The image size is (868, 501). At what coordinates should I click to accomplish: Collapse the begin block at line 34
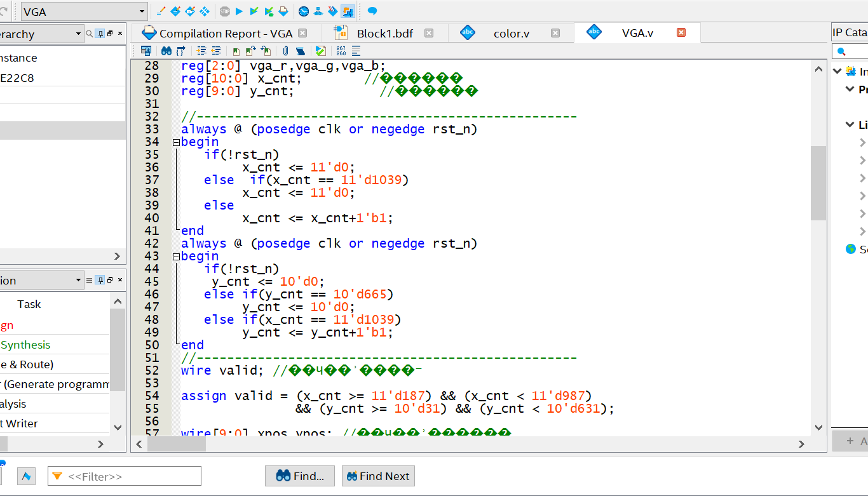point(176,143)
